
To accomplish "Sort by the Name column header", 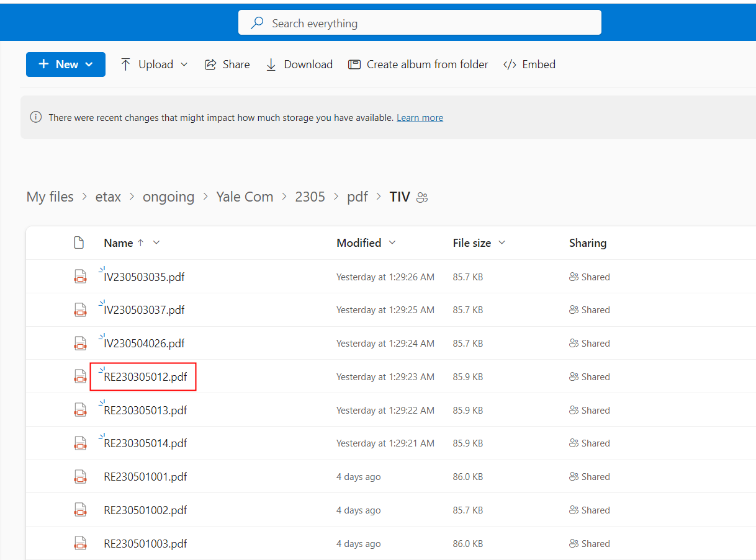I will coord(118,243).
